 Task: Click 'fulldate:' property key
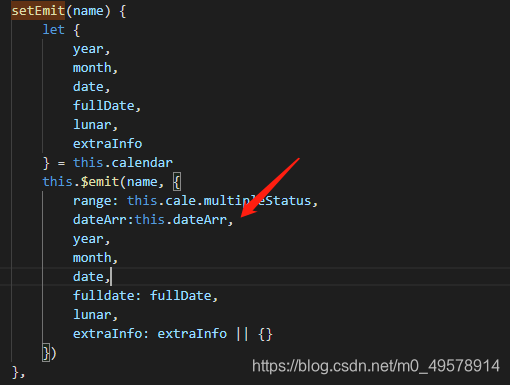click(x=107, y=296)
